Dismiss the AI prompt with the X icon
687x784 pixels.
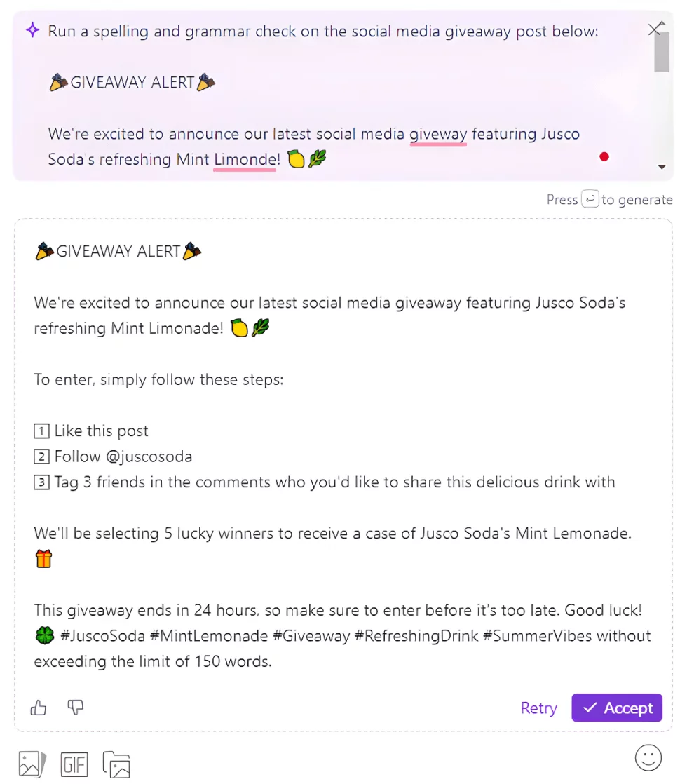655,29
